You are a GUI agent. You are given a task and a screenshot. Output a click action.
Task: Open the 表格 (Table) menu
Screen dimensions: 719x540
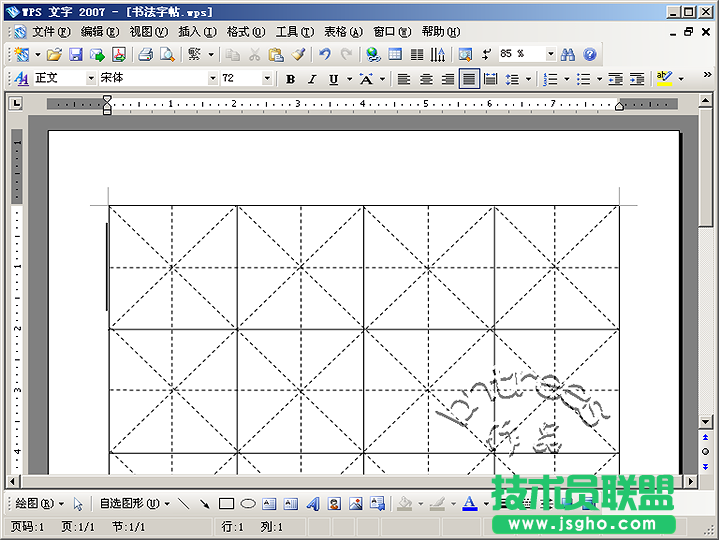click(x=342, y=32)
